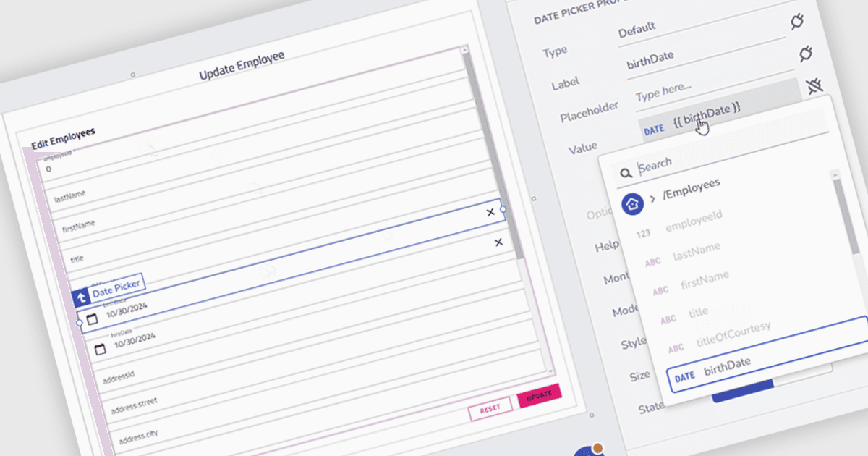
Task: Click the Update Employee heading
Action: tap(242, 66)
